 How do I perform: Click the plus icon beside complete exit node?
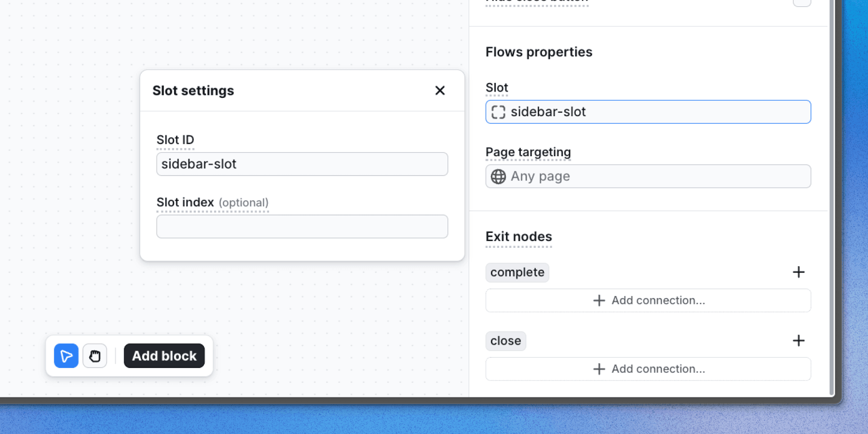[798, 272]
